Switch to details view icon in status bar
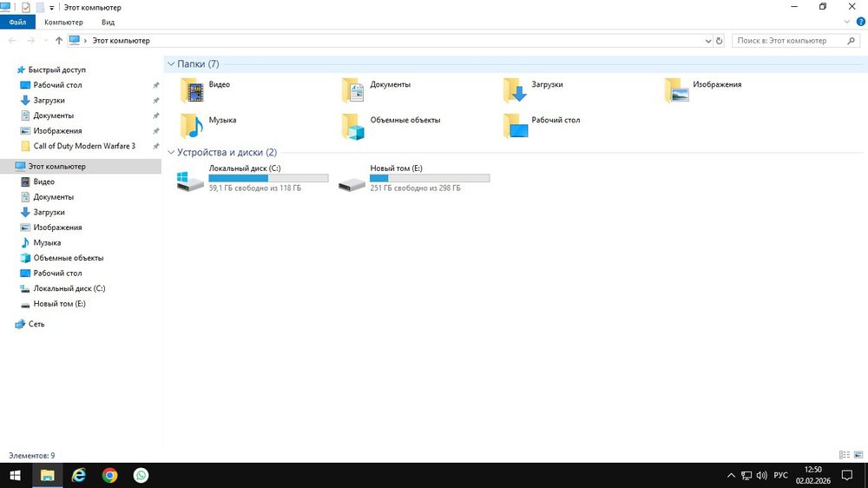This screenshot has width=868, height=488. pyautogui.click(x=845, y=455)
